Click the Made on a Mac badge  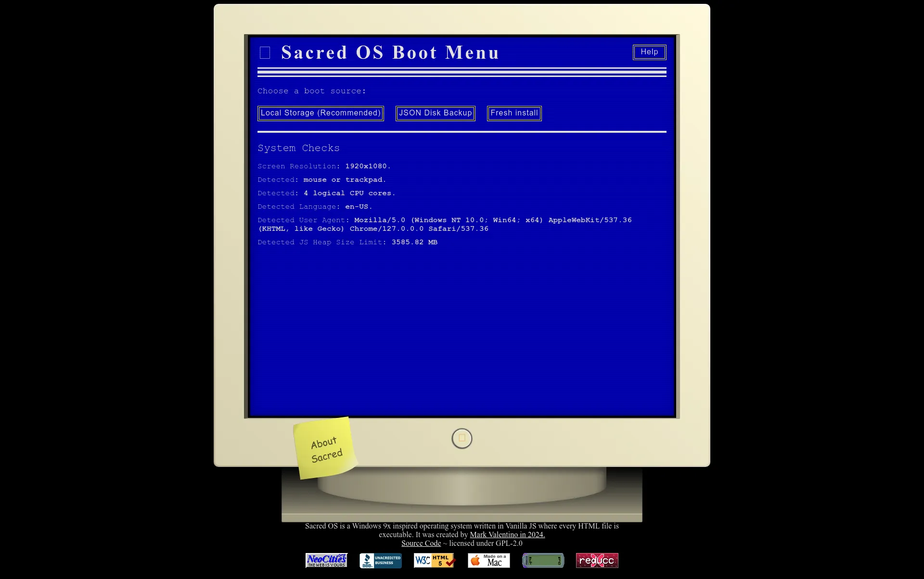point(488,560)
